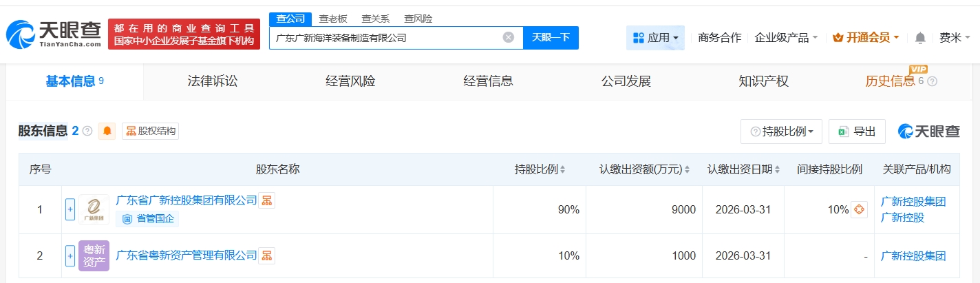Open the 企业级产品 dropdown

[x=786, y=38]
